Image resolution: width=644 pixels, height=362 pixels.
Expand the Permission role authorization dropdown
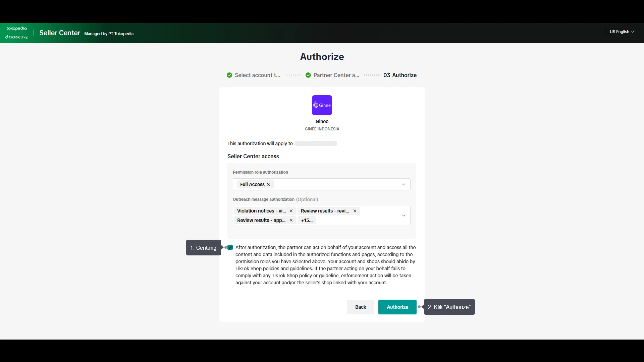click(404, 184)
